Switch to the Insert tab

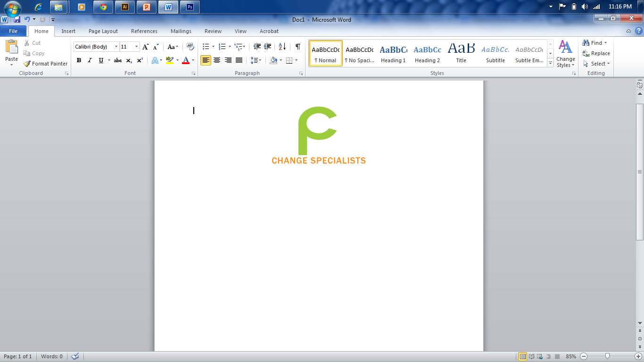point(68,31)
